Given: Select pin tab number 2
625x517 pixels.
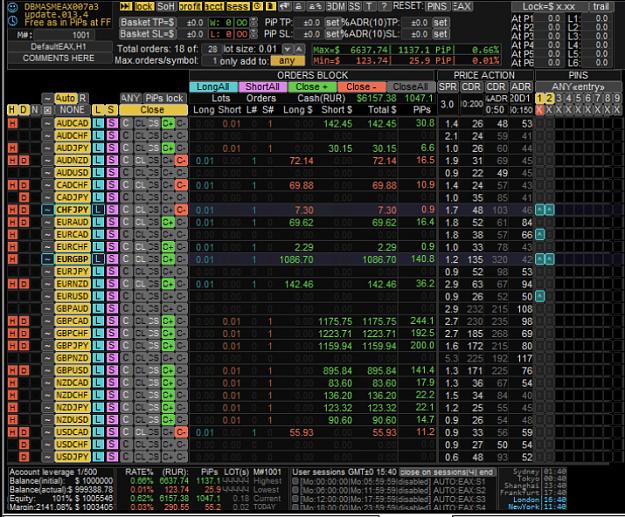Looking at the screenshot, I should click(x=549, y=98).
